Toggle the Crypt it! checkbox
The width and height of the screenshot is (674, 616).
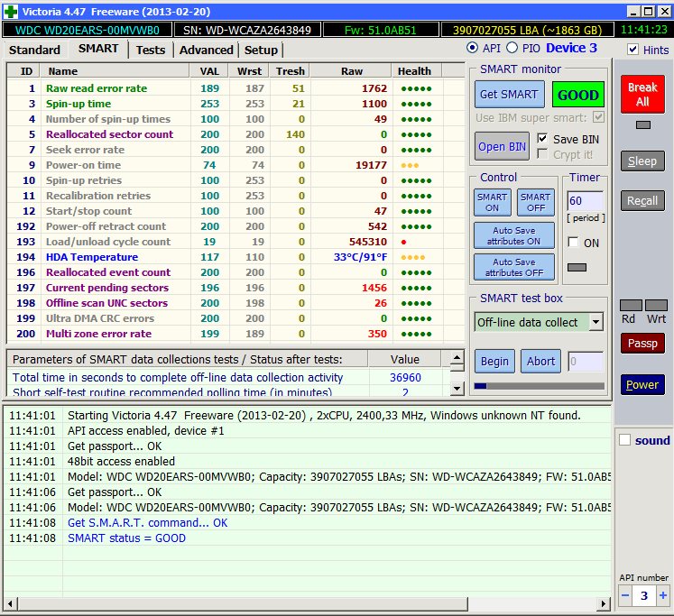(542, 154)
